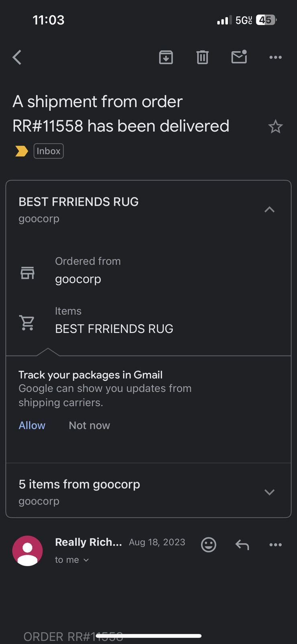
Task: Open the top more options menu
Action: coord(275,57)
